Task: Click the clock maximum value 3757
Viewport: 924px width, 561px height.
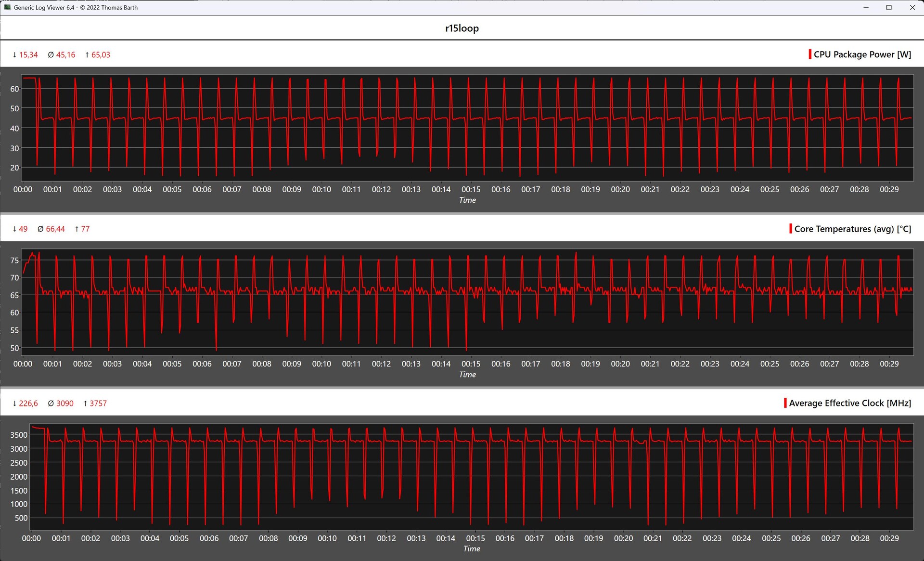Action: coord(98,404)
